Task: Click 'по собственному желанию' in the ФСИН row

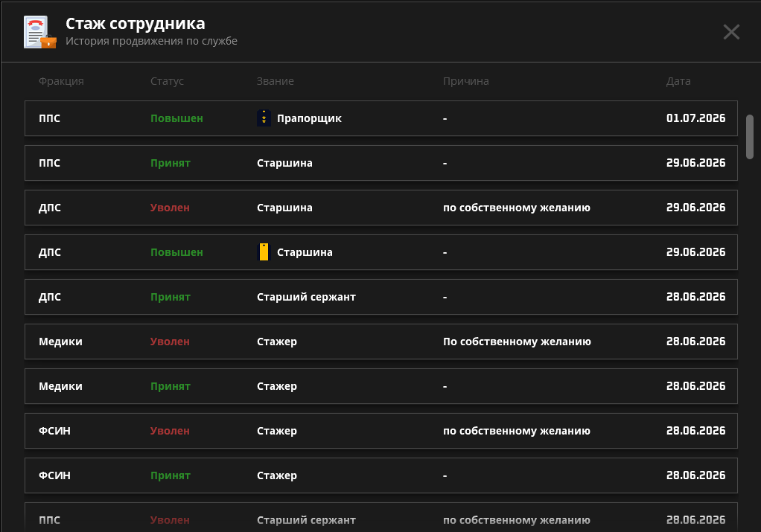Action: point(517,431)
